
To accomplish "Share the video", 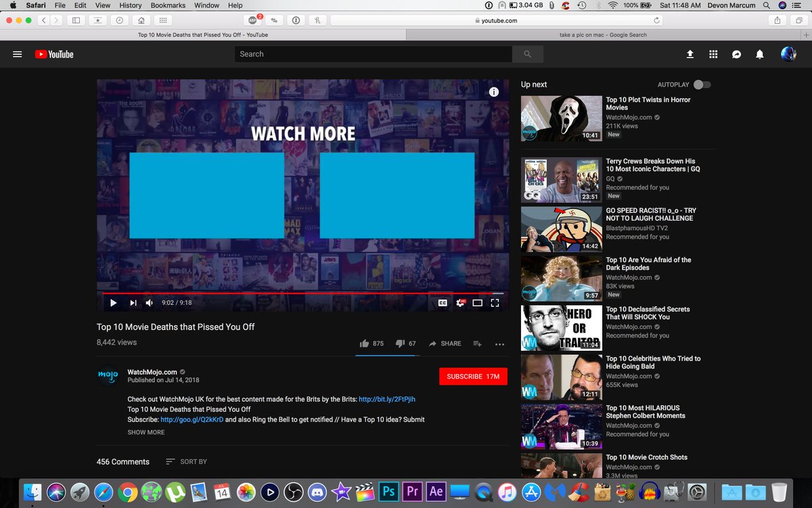I will pos(445,343).
